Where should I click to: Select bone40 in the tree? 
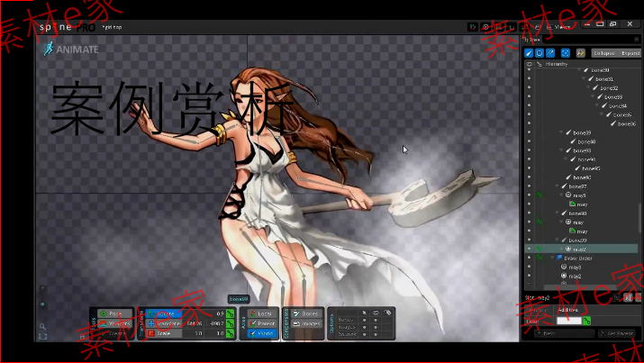click(586, 141)
